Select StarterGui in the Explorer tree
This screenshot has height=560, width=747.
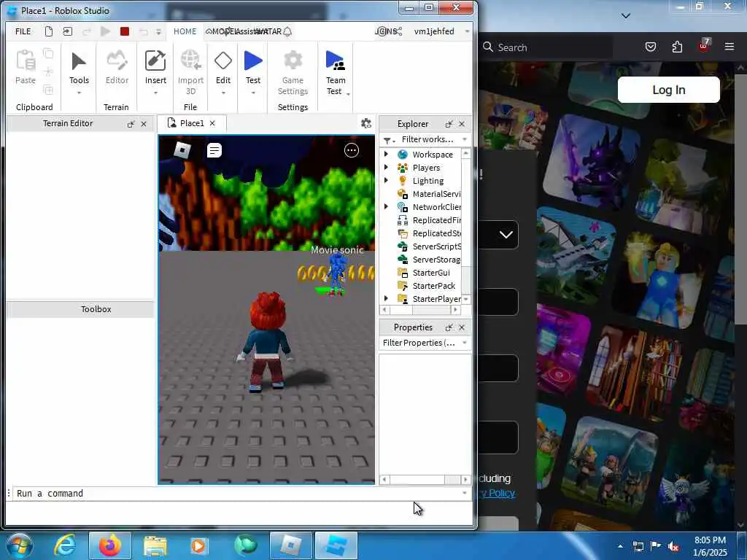pyautogui.click(x=424, y=273)
